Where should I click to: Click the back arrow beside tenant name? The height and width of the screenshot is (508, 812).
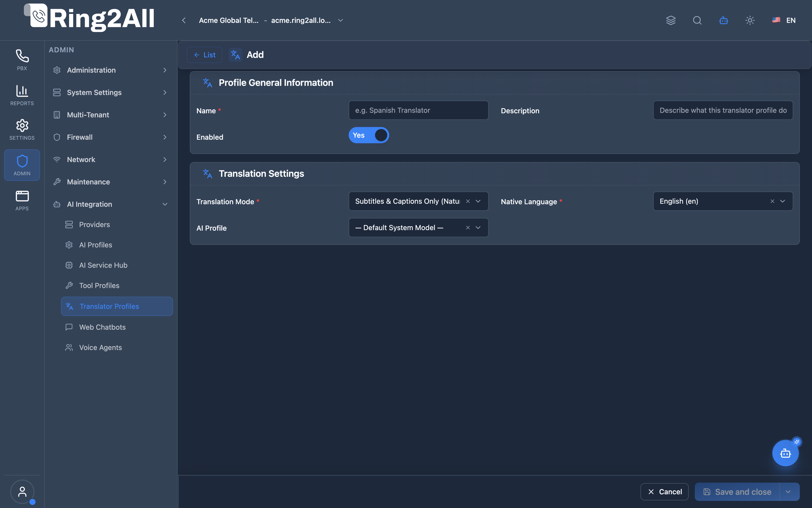click(x=184, y=21)
